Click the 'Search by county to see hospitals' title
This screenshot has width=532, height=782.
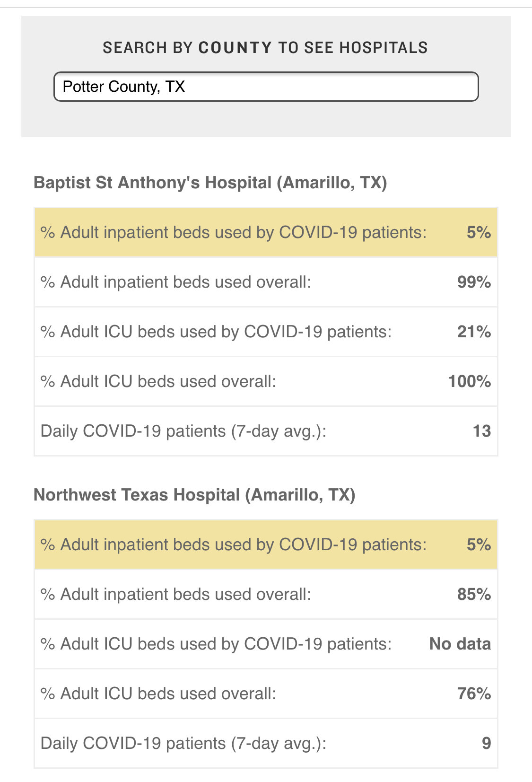[265, 47]
